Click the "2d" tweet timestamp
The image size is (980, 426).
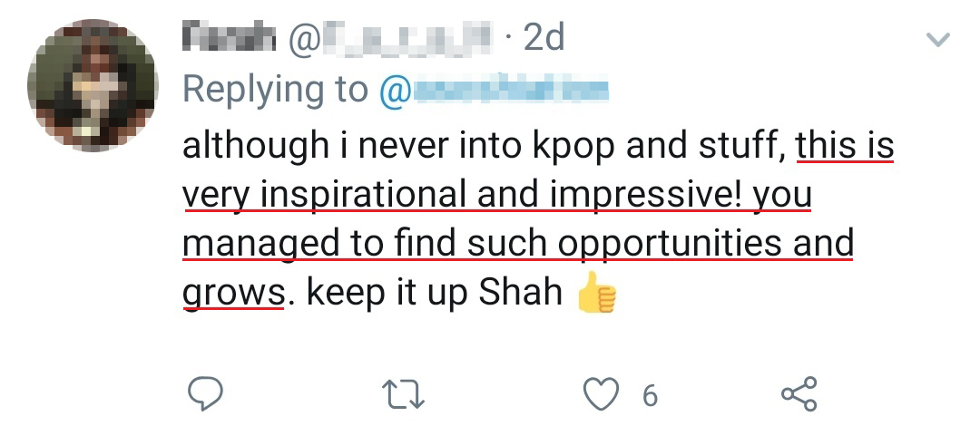[544, 38]
